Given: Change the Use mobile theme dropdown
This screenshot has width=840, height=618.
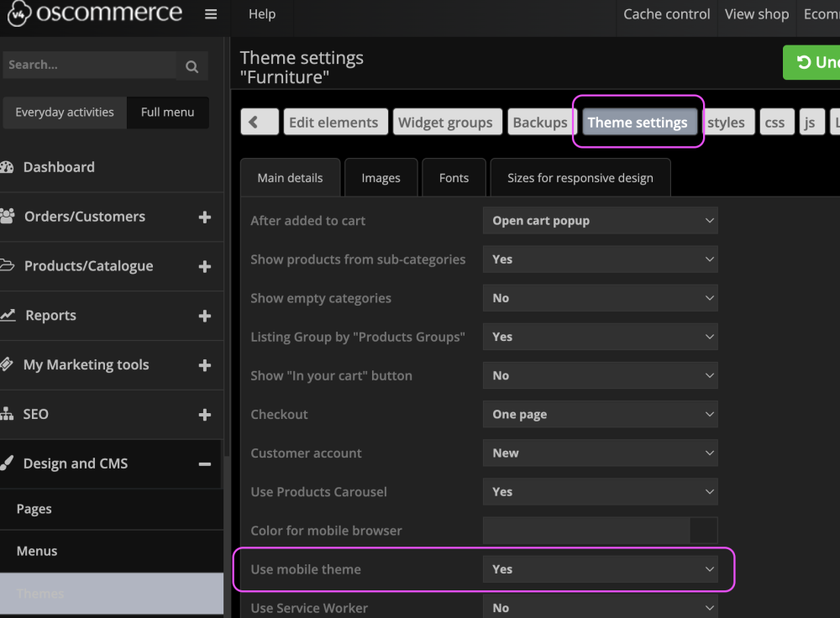Looking at the screenshot, I should click(x=600, y=569).
